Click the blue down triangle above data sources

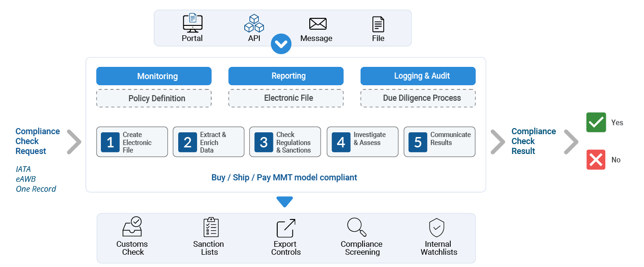pyautogui.click(x=285, y=202)
